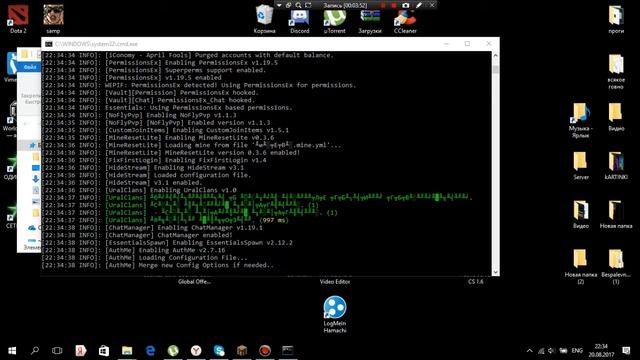Launch the Discord desktop shortcut

[x=300, y=21]
